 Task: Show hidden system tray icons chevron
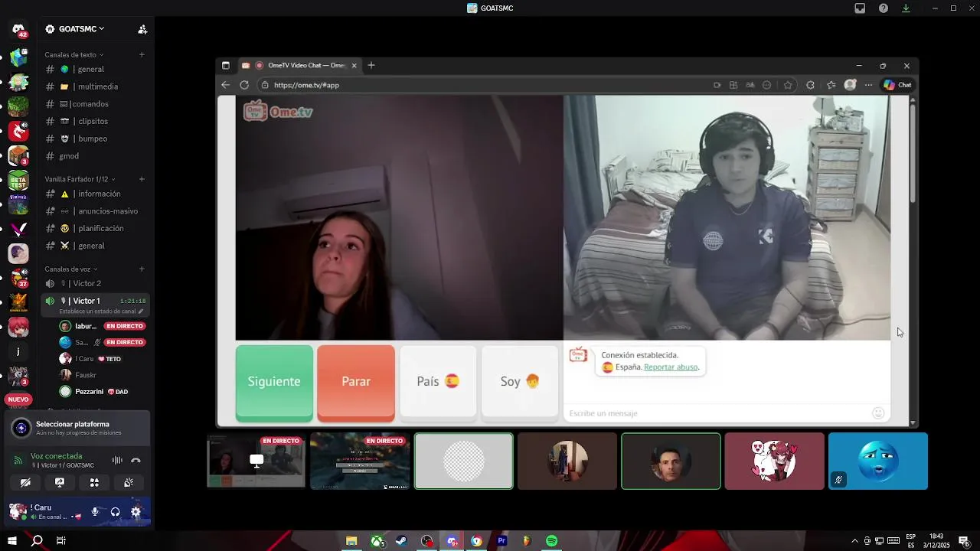tap(855, 541)
